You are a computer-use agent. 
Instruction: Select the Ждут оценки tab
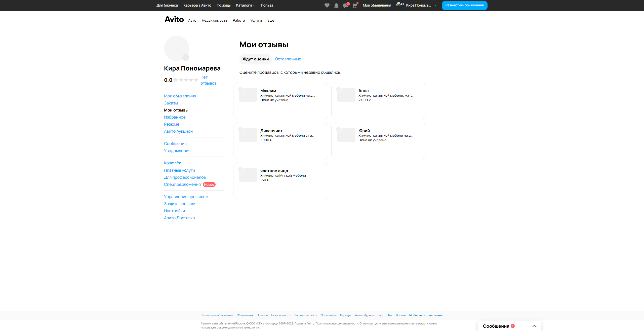pos(255,59)
